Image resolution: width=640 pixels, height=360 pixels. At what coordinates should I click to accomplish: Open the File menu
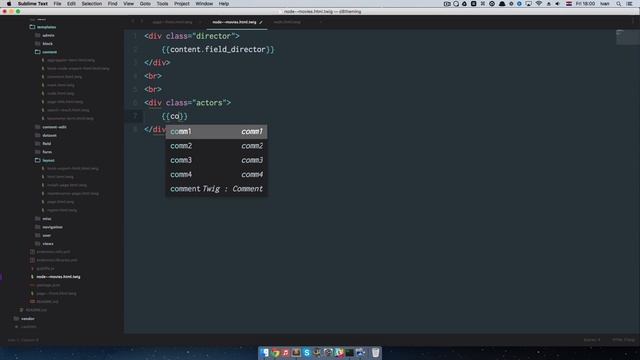point(57,4)
